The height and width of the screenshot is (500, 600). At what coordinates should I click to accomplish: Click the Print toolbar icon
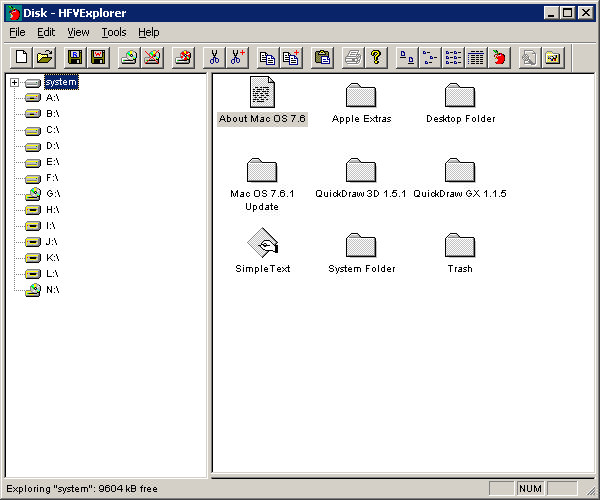353,58
